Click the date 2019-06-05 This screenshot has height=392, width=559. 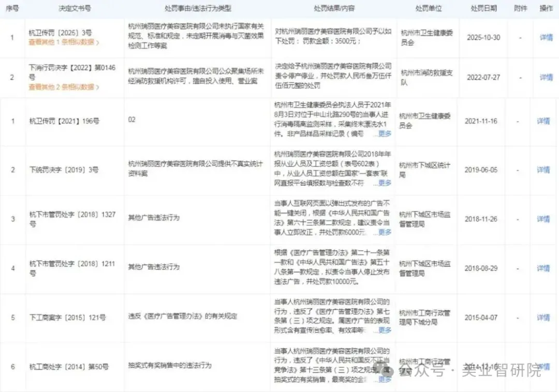481,170
